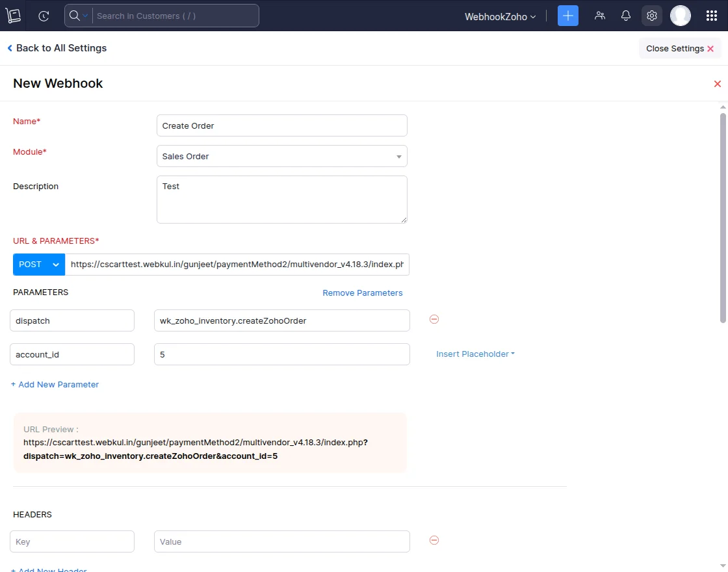Close the New Webhook form
Image resolution: width=728 pixels, height=572 pixels.
click(x=717, y=84)
